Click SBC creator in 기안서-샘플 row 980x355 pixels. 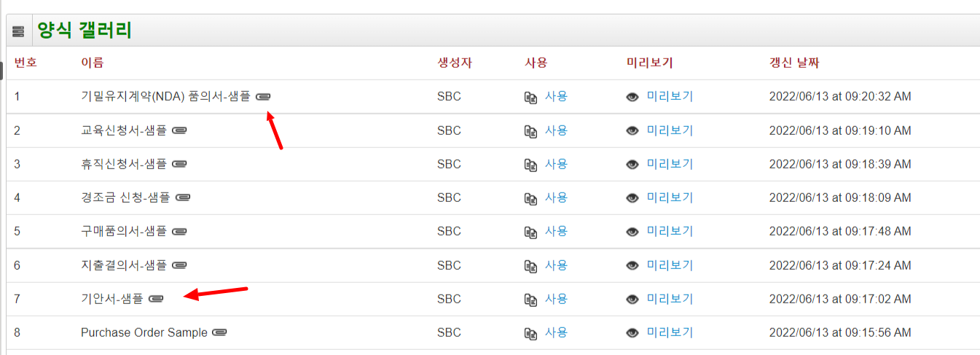pos(449,300)
